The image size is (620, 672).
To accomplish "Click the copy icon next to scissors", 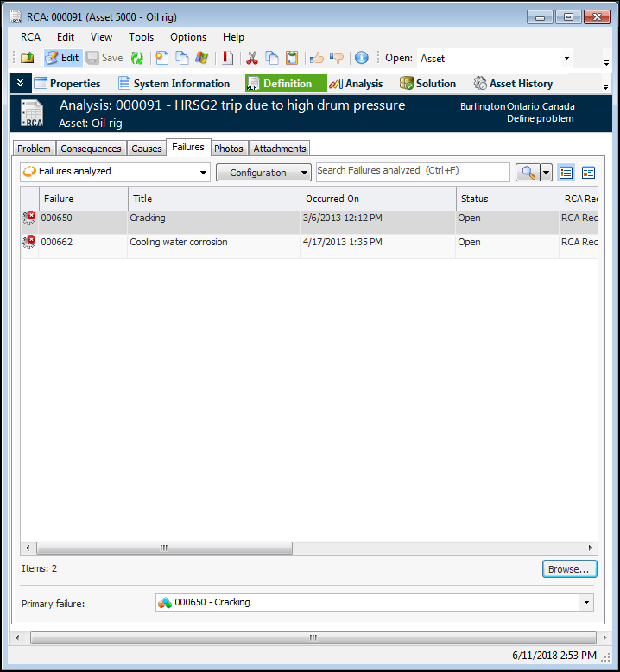I will click(272, 58).
